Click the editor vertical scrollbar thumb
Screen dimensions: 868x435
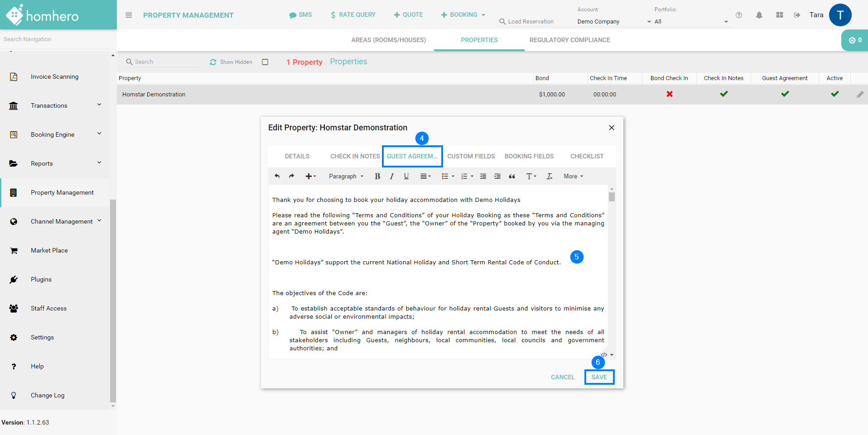tap(612, 197)
